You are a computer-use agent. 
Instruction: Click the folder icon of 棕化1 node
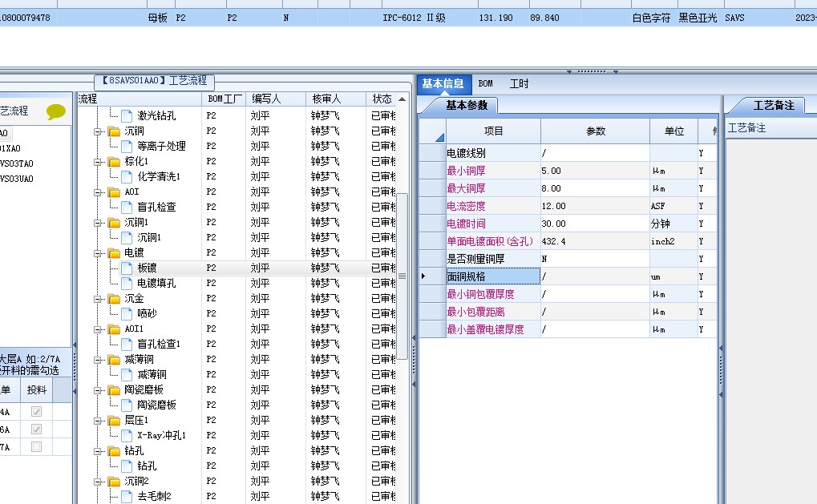tap(114, 161)
